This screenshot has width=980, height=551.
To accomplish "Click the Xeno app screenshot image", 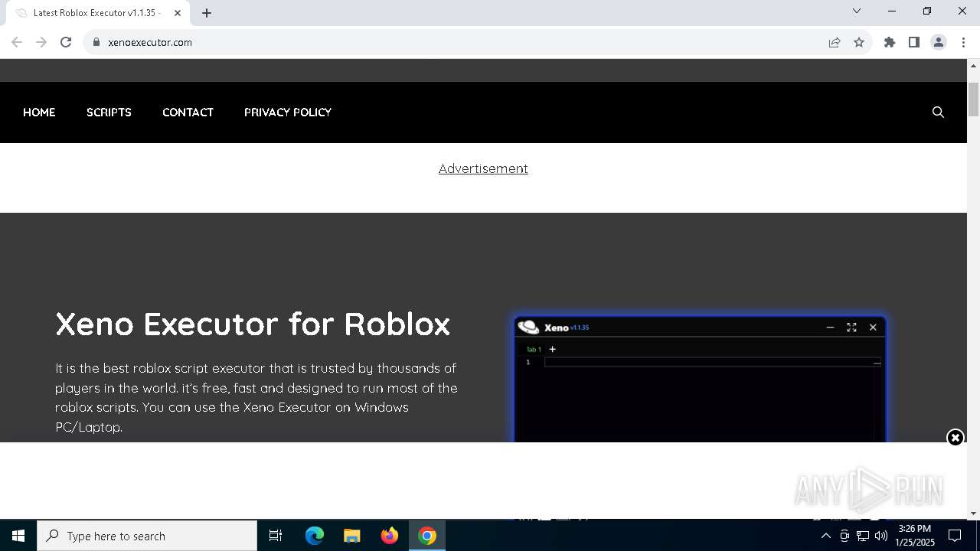I will tap(701, 378).
